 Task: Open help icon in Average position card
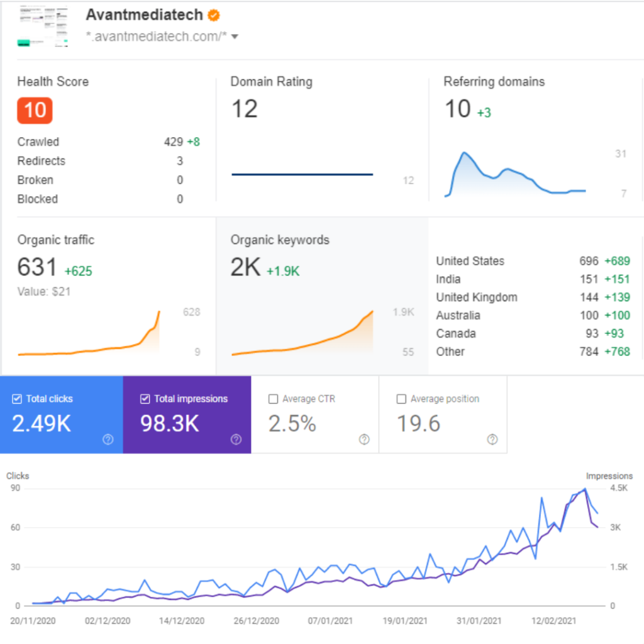[x=492, y=440]
